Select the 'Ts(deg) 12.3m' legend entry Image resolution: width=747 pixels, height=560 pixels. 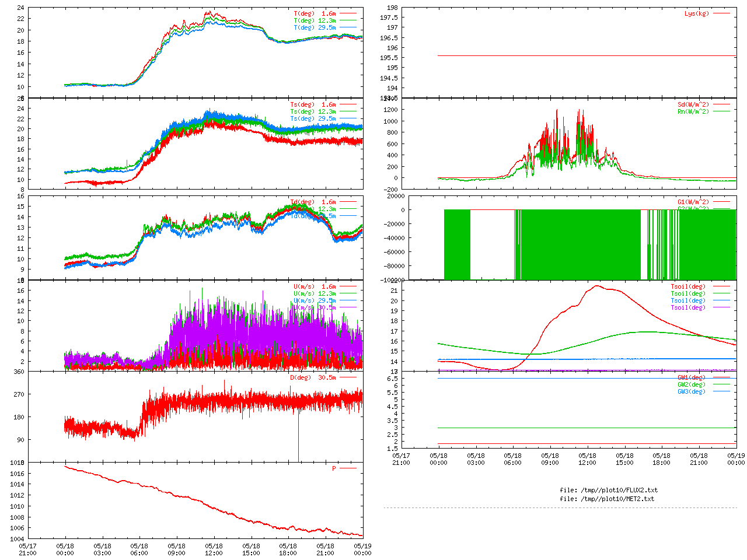pos(313,112)
